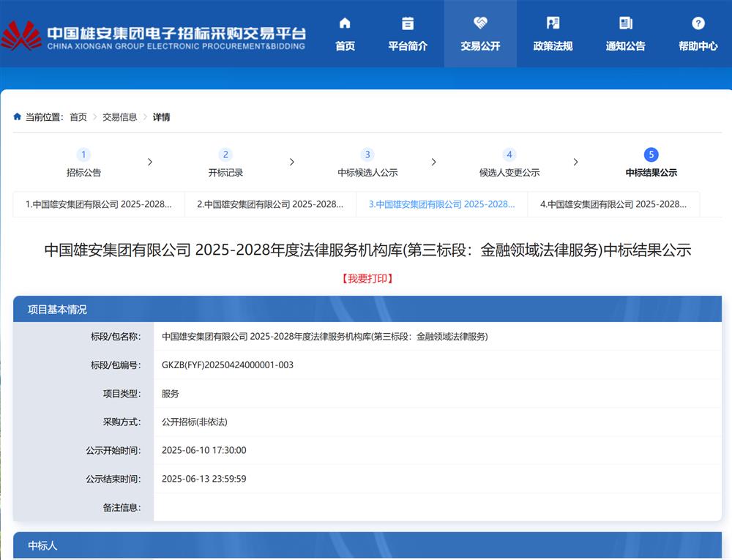732x560 pixels.
Task: Go to the 候选人变更公示 step
Action: (x=509, y=173)
